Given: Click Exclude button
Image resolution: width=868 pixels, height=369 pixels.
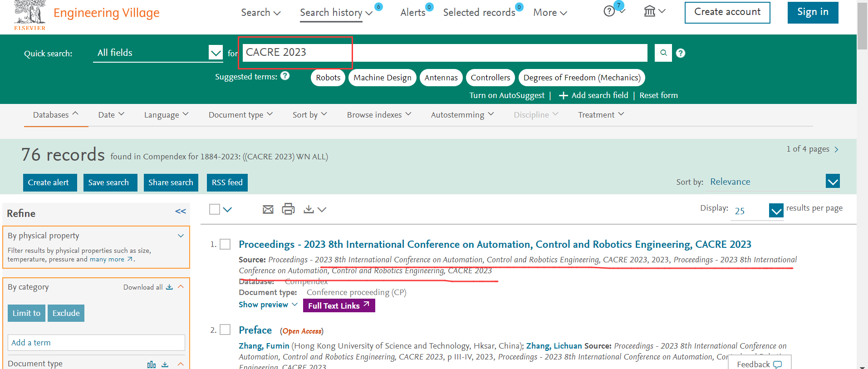Looking at the screenshot, I should coord(66,313).
